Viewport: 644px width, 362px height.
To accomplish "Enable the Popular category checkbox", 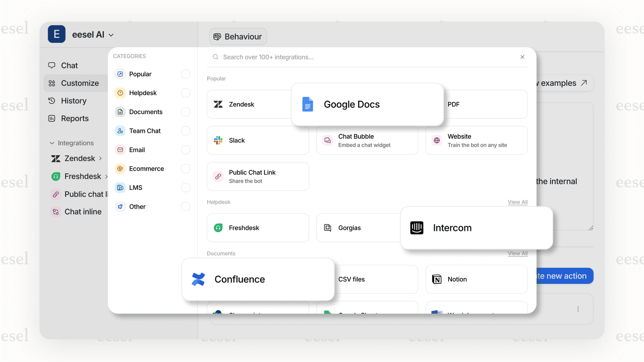I will point(186,74).
